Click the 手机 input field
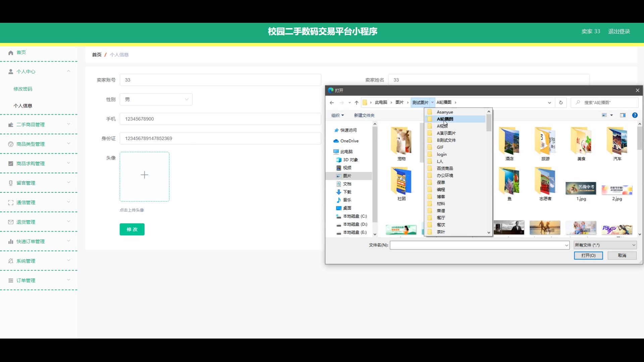Image resolution: width=644 pixels, height=362 pixels. tap(220, 119)
